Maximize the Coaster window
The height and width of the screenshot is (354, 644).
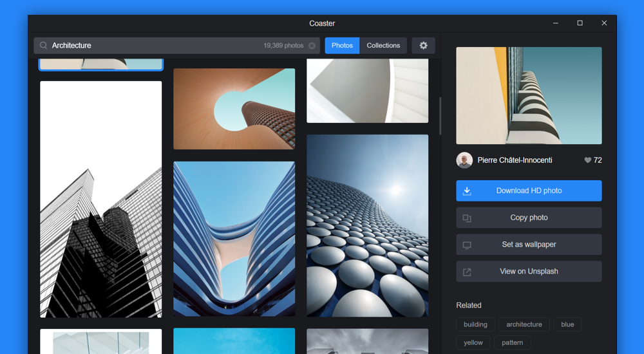580,23
